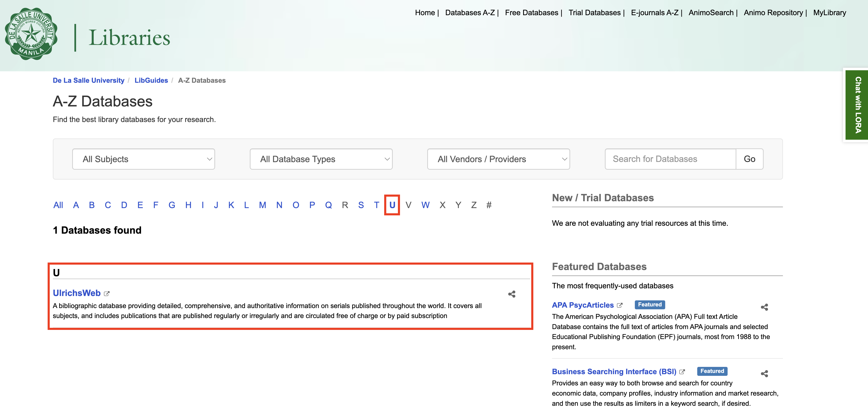Filter databases by letter A

(76, 205)
